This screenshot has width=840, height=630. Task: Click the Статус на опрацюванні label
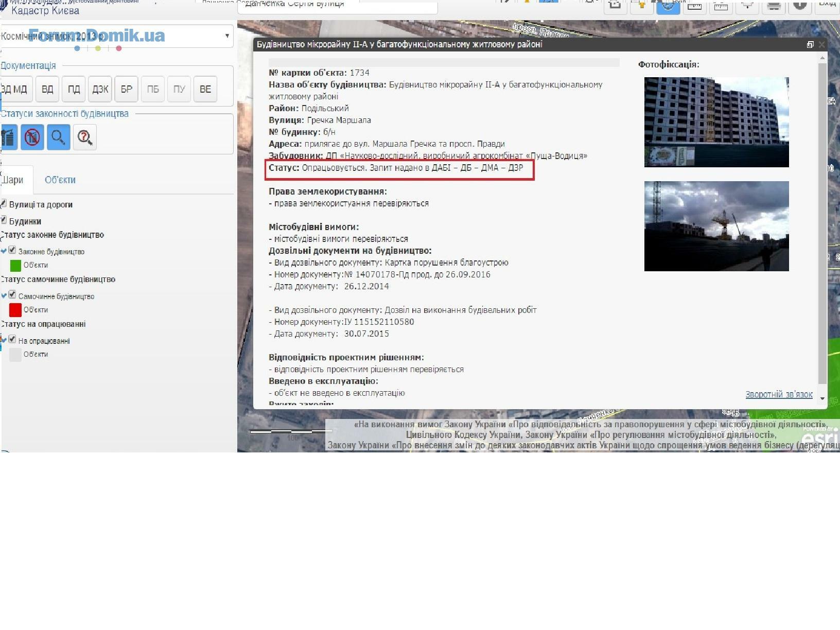coord(43,324)
